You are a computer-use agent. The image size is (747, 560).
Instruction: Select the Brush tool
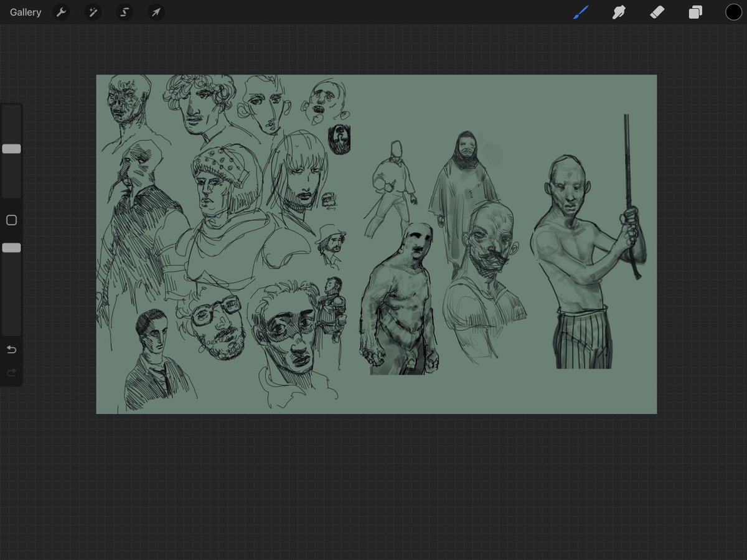tap(580, 12)
